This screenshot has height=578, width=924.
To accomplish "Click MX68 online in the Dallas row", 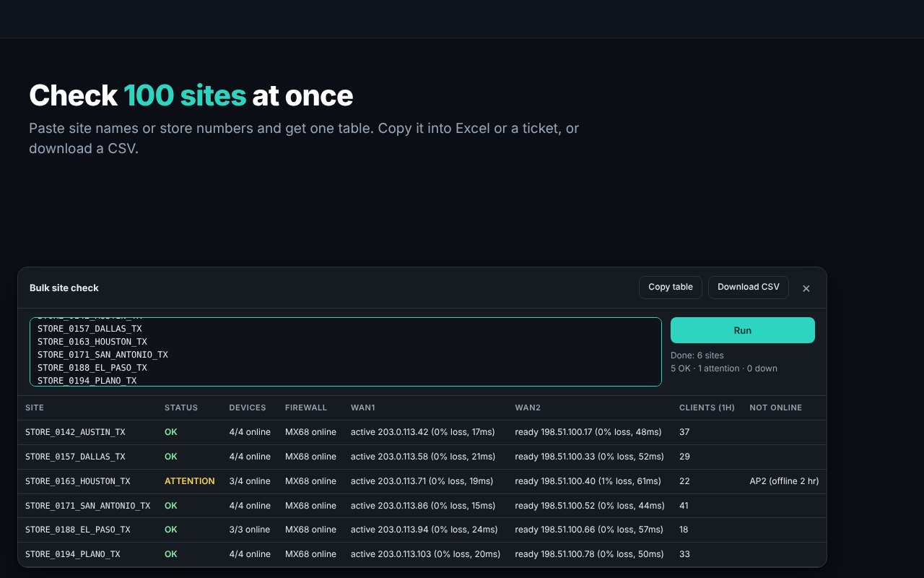I will click(310, 457).
